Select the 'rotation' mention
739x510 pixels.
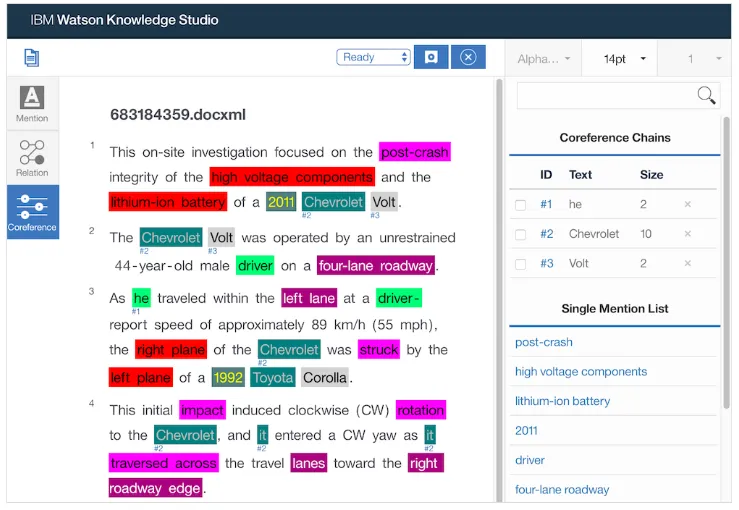coord(420,410)
